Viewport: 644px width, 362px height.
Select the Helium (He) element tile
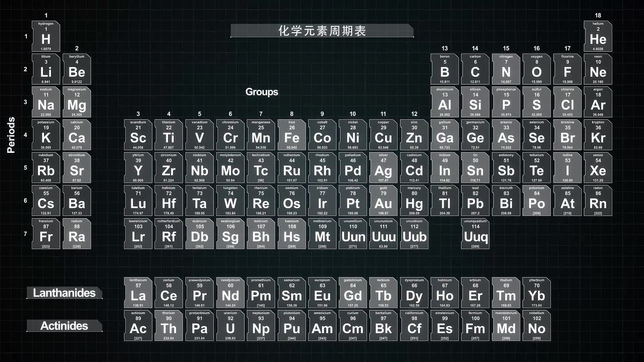[598, 36]
